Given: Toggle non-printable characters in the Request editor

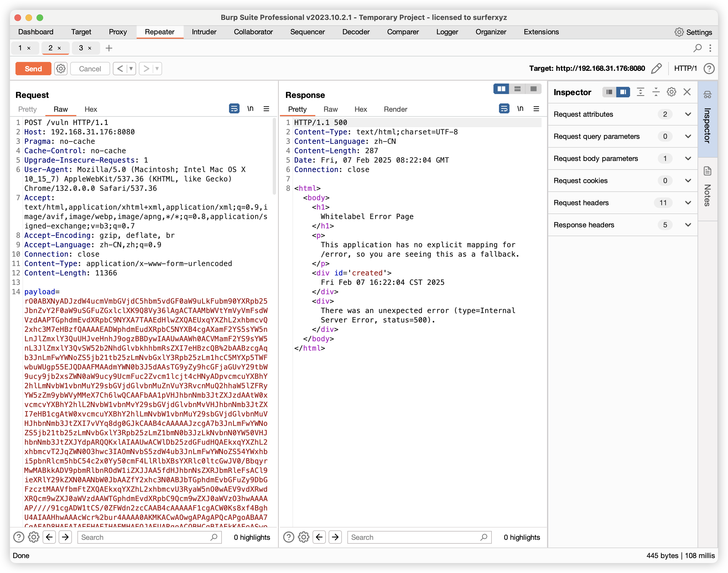Looking at the screenshot, I should [250, 108].
